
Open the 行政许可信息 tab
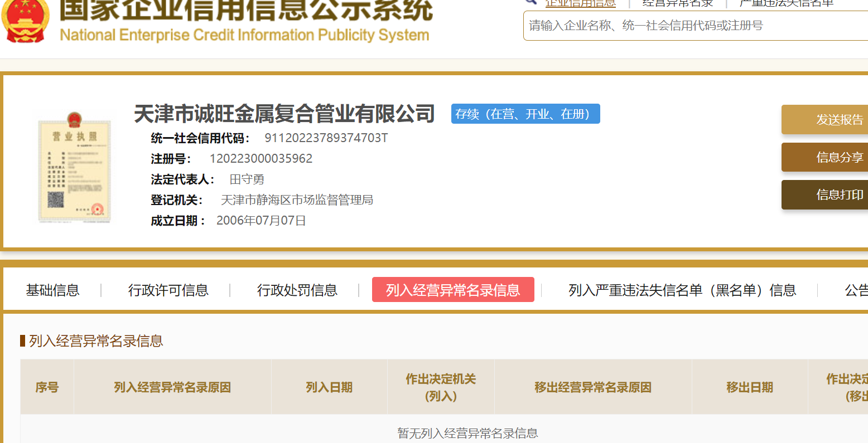168,290
